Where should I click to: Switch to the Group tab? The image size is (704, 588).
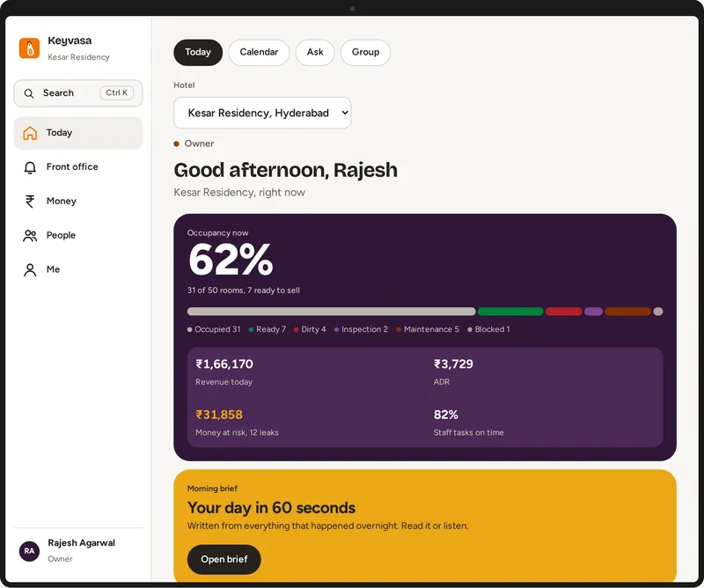(x=365, y=52)
